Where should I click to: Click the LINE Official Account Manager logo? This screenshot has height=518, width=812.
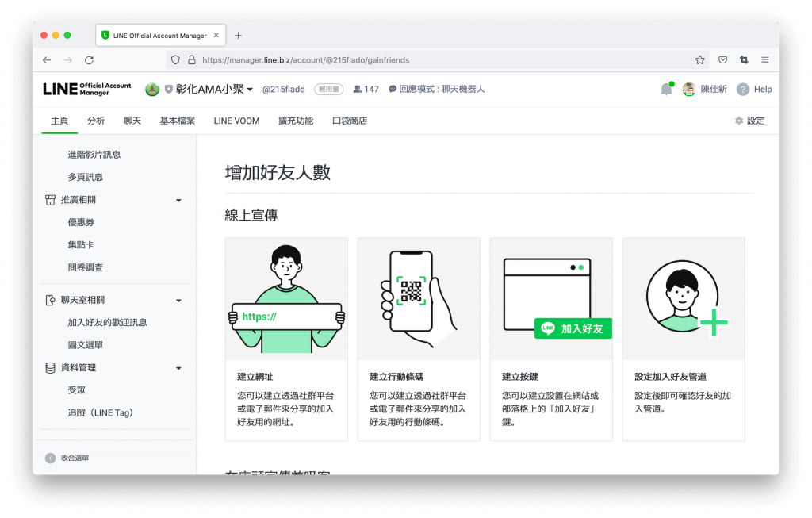pos(87,89)
